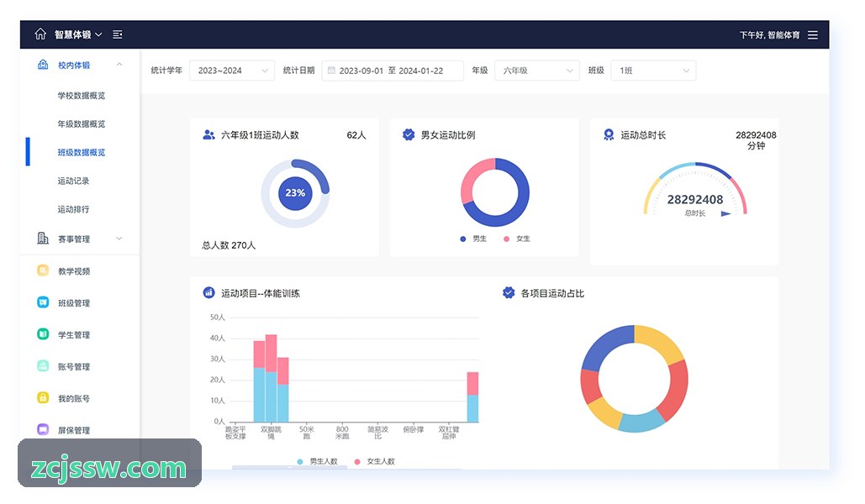865x504 pixels.
Task: Click the 赛事管理 building icon
Action: click(x=43, y=239)
